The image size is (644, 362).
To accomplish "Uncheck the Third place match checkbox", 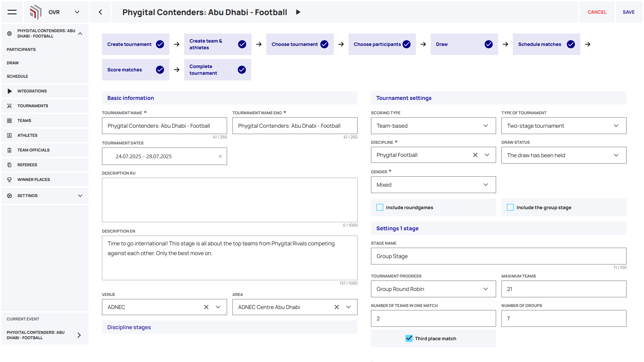I will (409, 339).
